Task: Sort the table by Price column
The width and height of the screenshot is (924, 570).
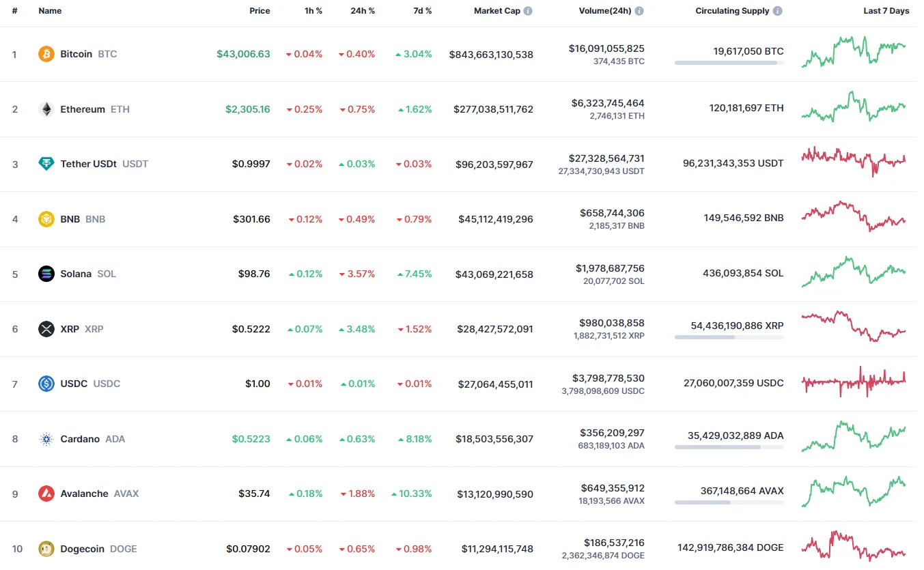Action: [x=260, y=11]
